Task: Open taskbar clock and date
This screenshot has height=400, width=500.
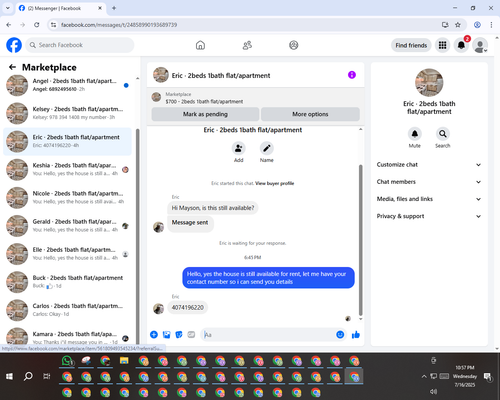Action: (465, 376)
